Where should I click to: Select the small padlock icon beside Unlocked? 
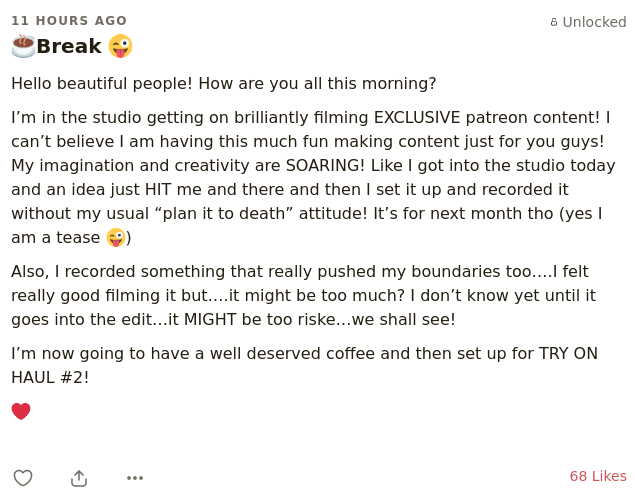[554, 22]
